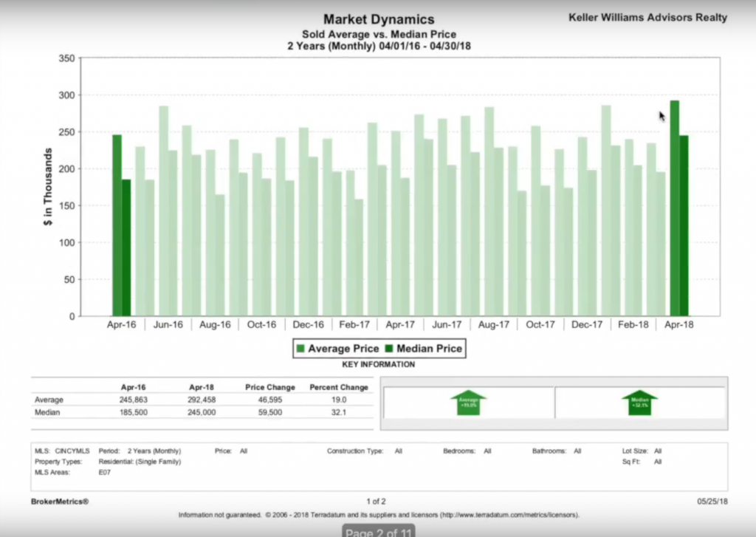Click the Page 2 of 11 indicator
The width and height of the screenshot is (756, 537).
[378, 531]
